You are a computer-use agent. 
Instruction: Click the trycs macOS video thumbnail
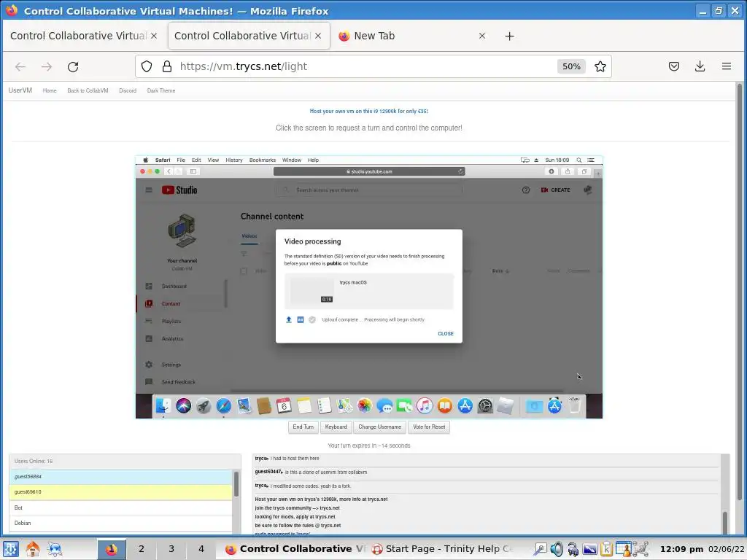point(312,290)
